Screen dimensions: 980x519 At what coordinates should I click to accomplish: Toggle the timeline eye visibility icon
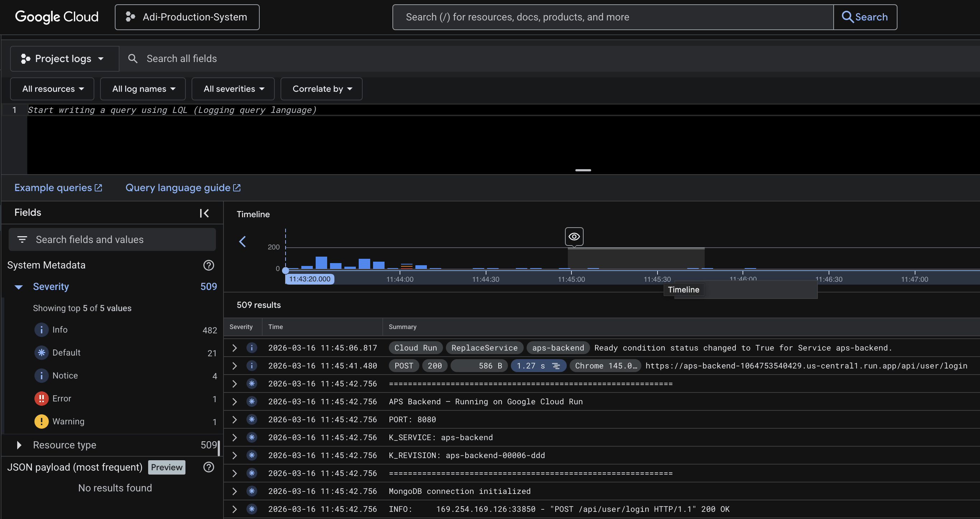click(574, 237)
